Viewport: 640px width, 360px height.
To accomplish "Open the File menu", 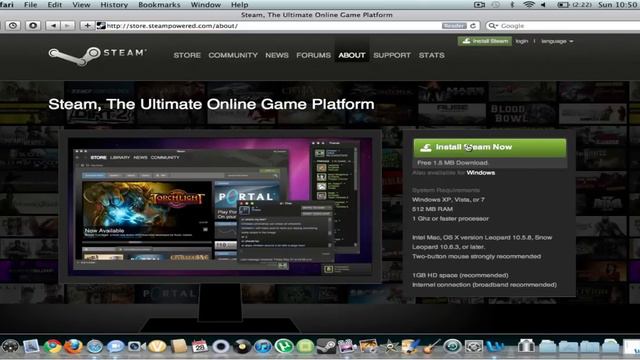I will click(x=31, y=4).
